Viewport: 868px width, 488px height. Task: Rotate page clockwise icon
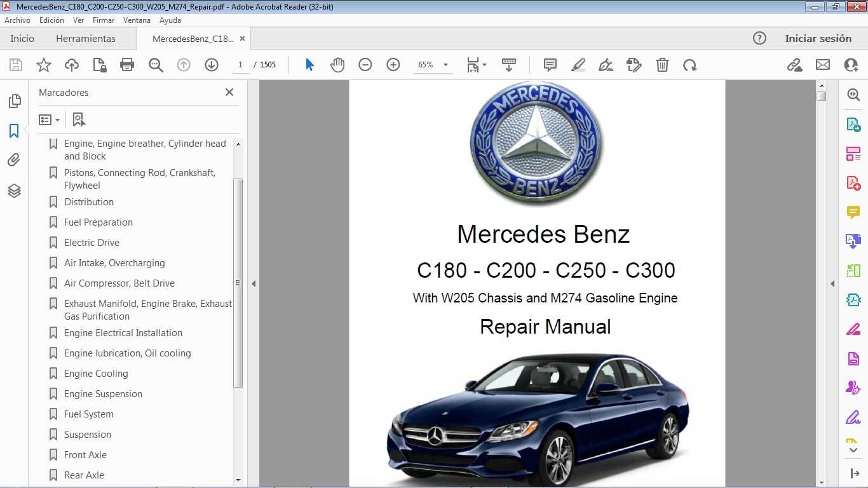[x=690, y=65]
